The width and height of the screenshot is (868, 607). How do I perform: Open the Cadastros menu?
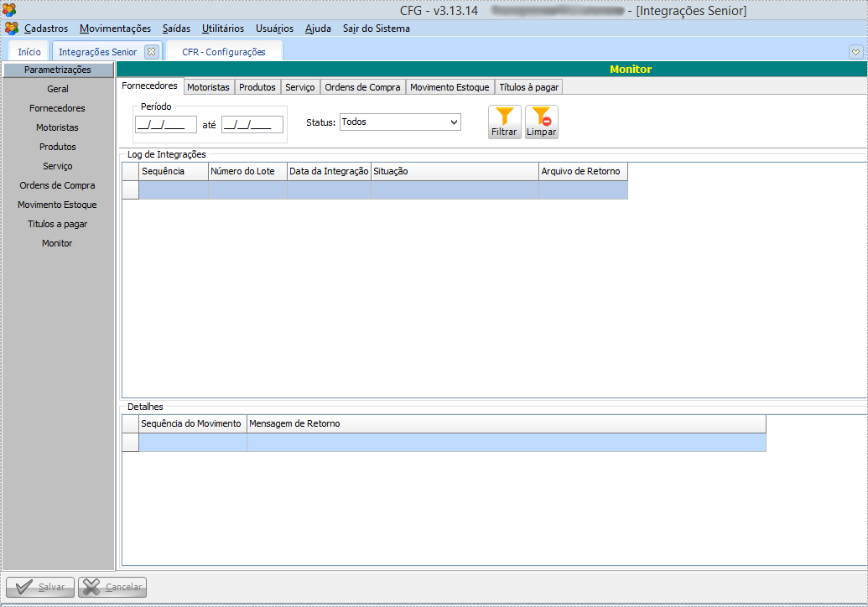[46, 29]
